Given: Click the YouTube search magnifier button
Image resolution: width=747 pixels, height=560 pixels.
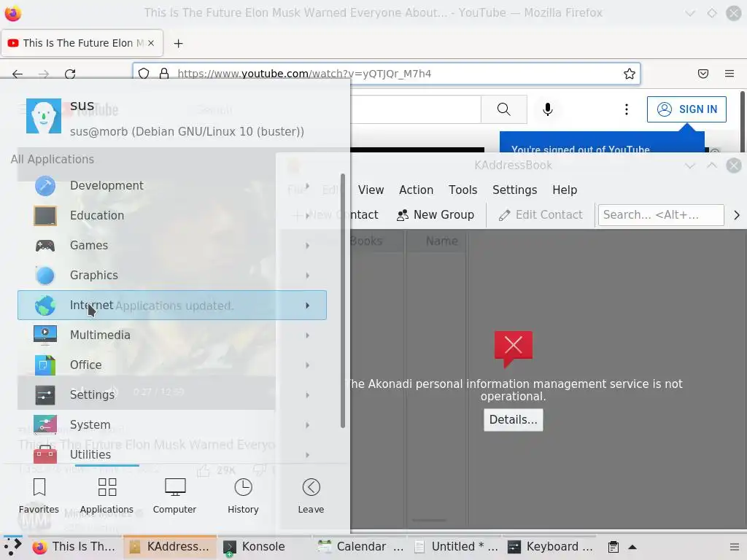Looking at the screenshot, I should coord(503,109).
